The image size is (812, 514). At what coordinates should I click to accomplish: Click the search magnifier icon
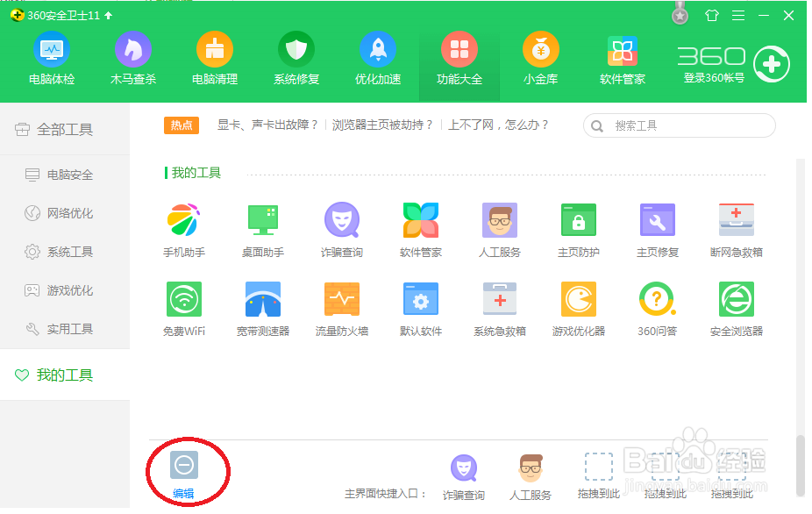pos(597,126)
